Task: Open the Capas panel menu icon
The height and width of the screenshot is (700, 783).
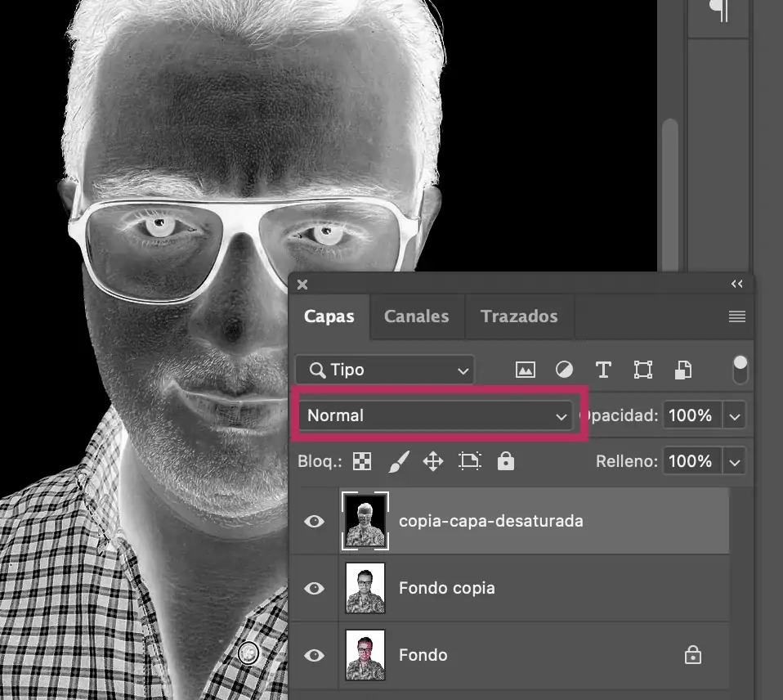Action: click(x=737, y=316)
